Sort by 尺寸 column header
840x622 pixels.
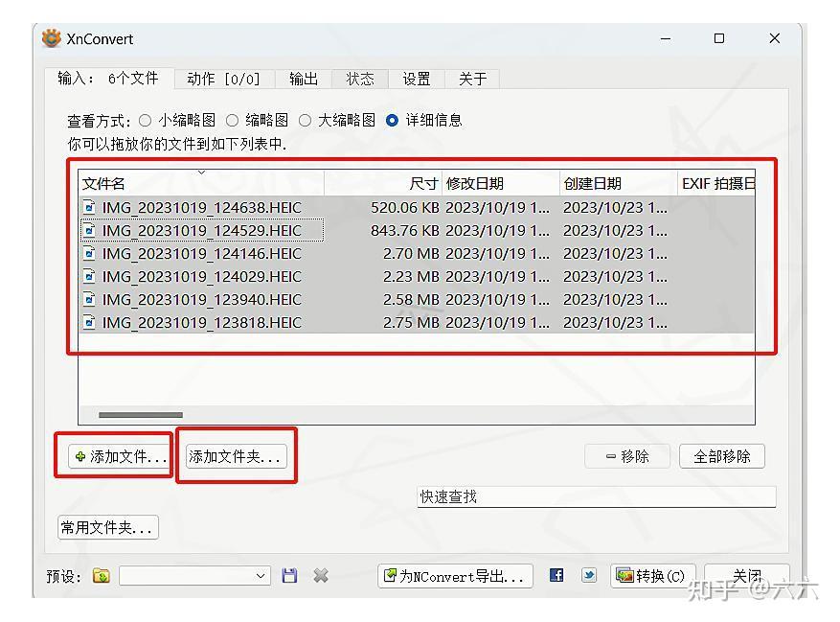point(383,183)
